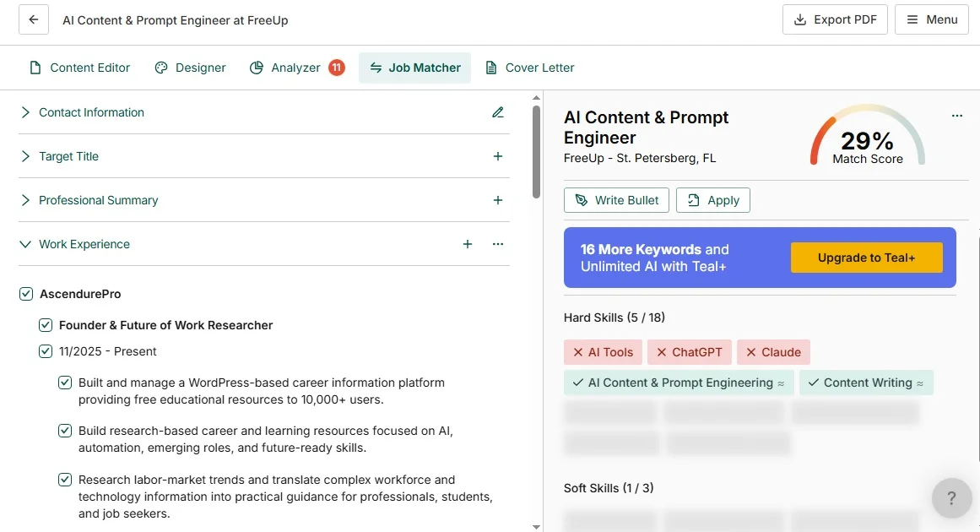Image resolution: width=980 pixels, height=532 pixels.
Task: Click the matched Content Writing keyword chip
Action: pyautogui.click(x=866, y=383)
